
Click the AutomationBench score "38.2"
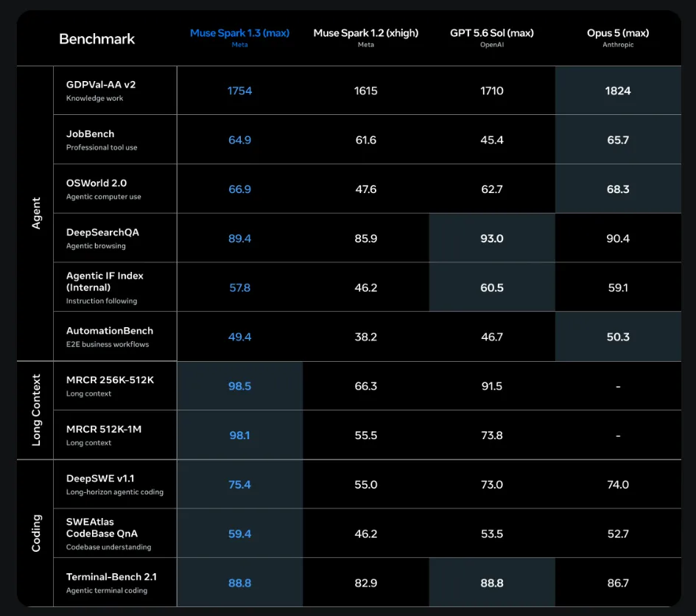pyautogui.click(x=366, y=337)
